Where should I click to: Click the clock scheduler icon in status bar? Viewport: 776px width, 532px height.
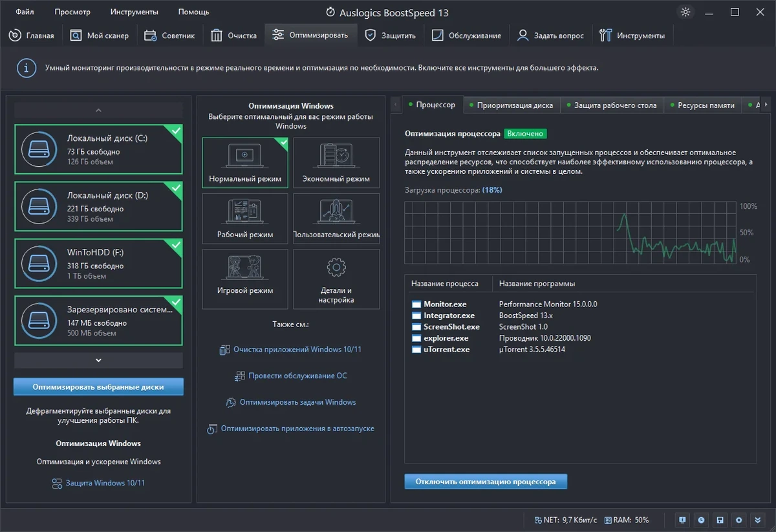click(x=702, y=520)
